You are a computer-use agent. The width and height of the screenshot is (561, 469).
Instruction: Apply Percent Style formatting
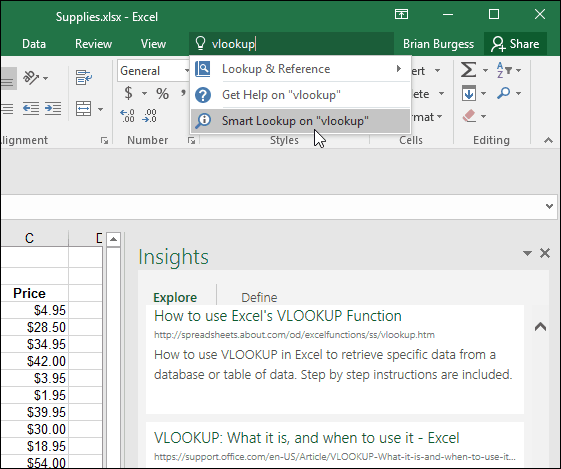(x=162, y=94)
